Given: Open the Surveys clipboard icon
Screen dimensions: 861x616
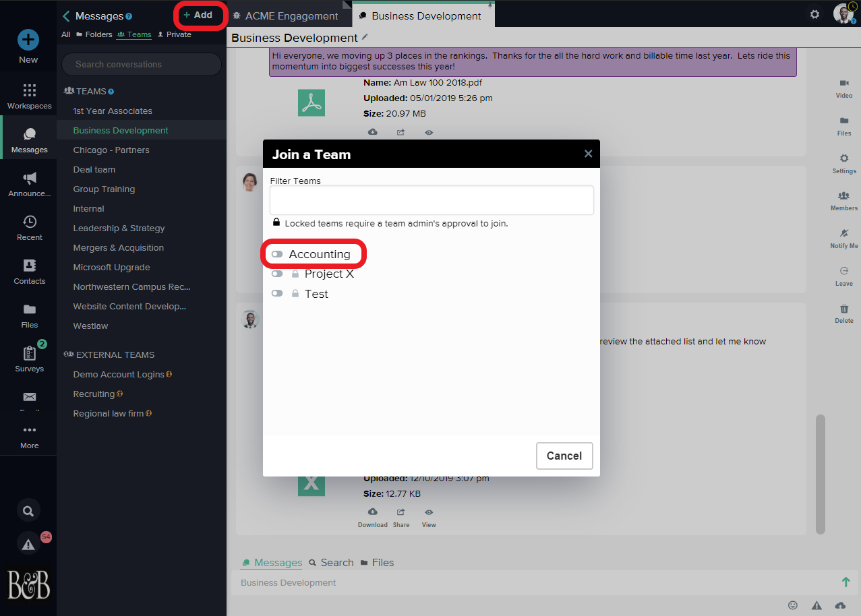Looking at the screenshot, I should tap(29, 353).
